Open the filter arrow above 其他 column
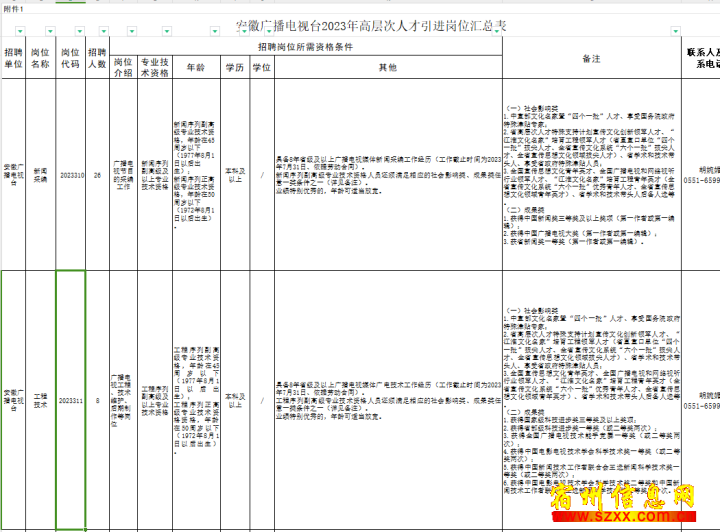 (x=497, y=31)
